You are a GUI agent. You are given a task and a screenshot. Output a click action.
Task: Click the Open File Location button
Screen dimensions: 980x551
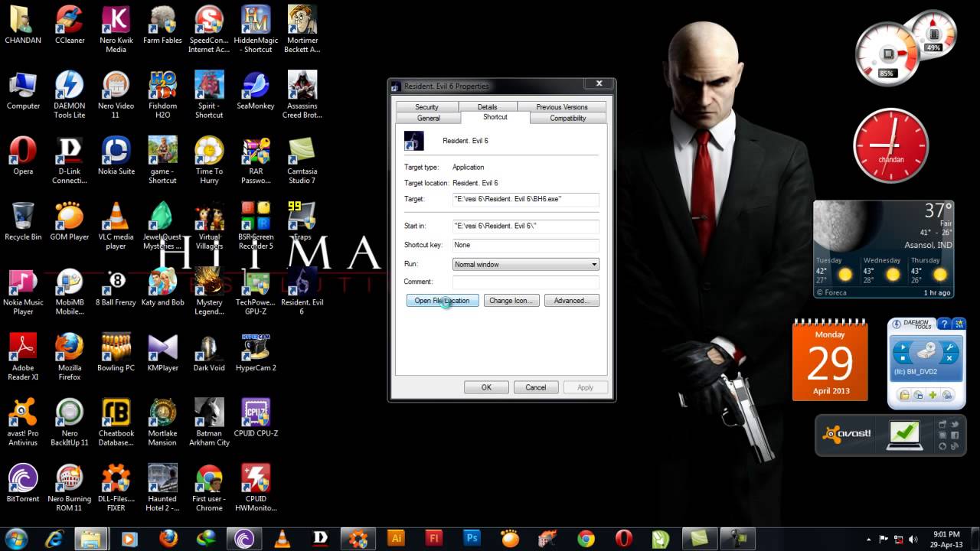click(443, 301)
